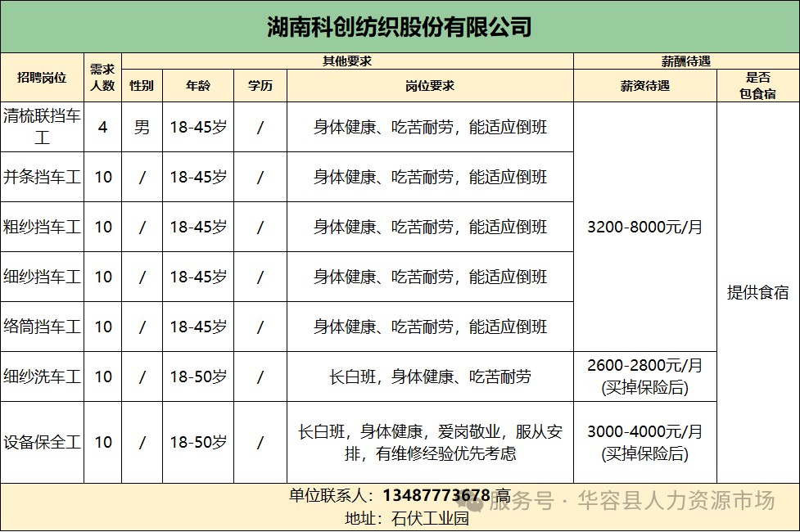Image resolution: width=800 pixels, height=532 pixels.
Task: Click the 是否包食宿 header cell
Action: [x=757, y=86]
